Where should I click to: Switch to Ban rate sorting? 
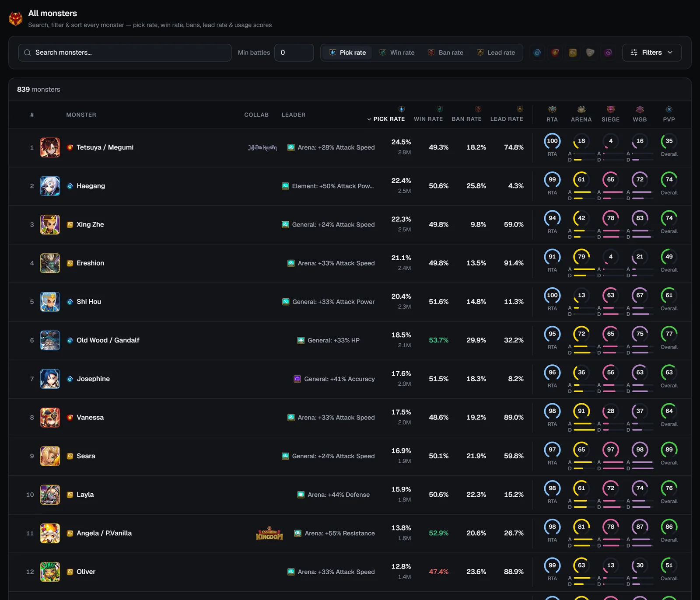445,52
